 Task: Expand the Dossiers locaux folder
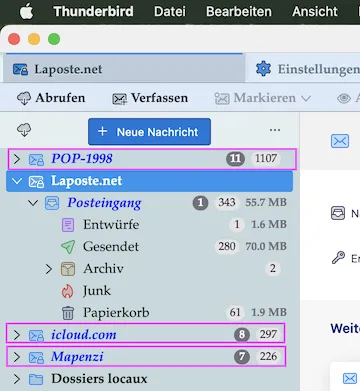[17, 379]
